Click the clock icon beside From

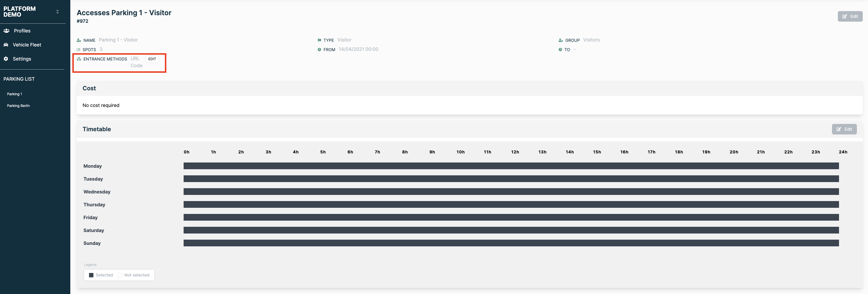319,49
